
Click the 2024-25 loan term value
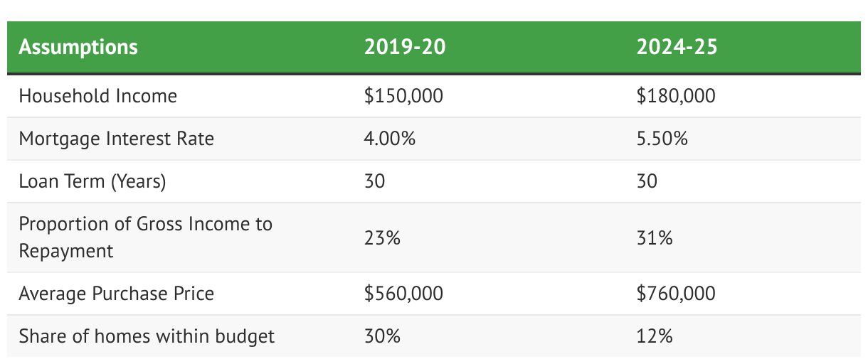click(x=647, y=181)
